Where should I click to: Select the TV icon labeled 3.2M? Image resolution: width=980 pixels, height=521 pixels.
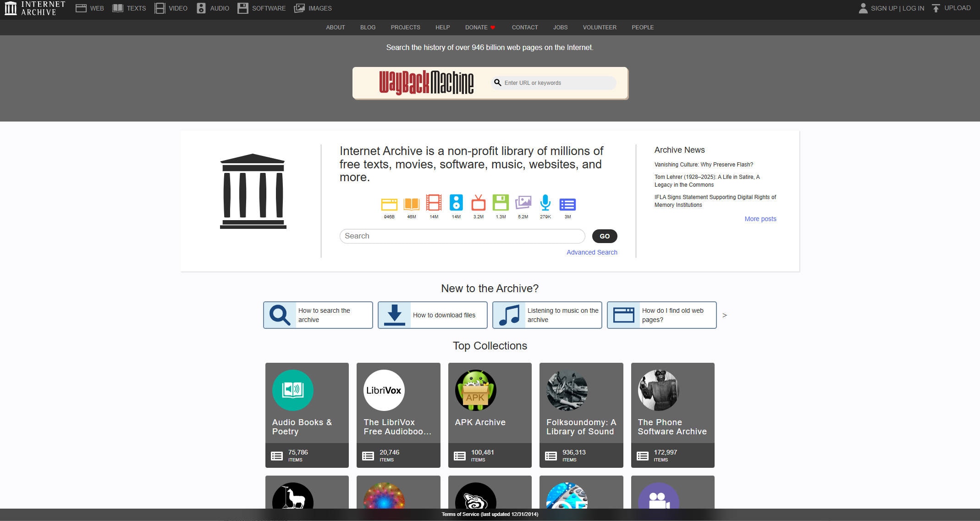click(479, 203)
